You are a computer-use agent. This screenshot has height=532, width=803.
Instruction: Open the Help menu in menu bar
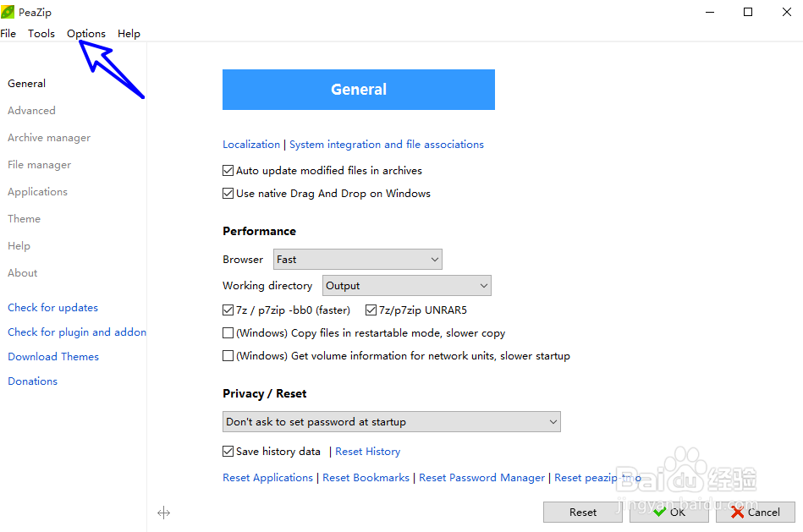click(129, 33)
